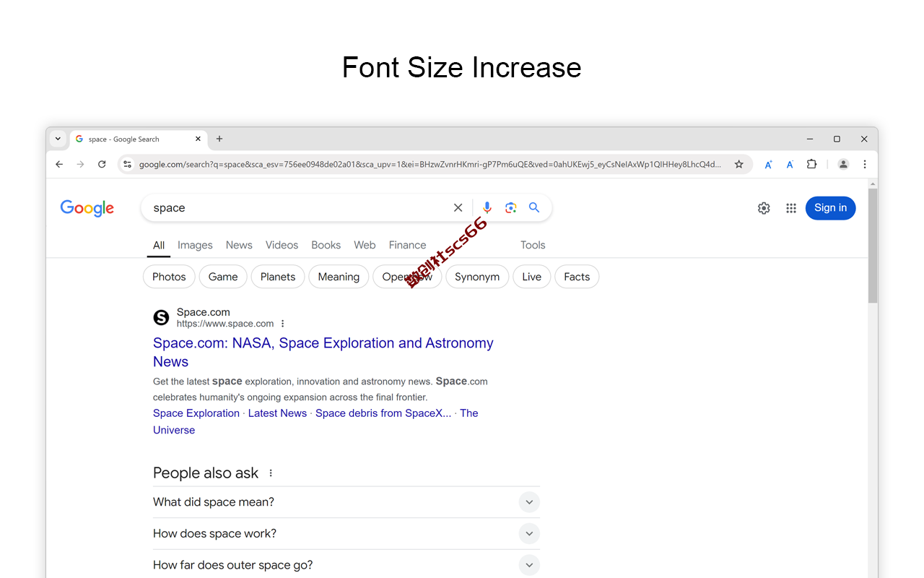Reload the page with the refresh icon
This screenshot has height=578, width=924.
[x=102, y=165]
